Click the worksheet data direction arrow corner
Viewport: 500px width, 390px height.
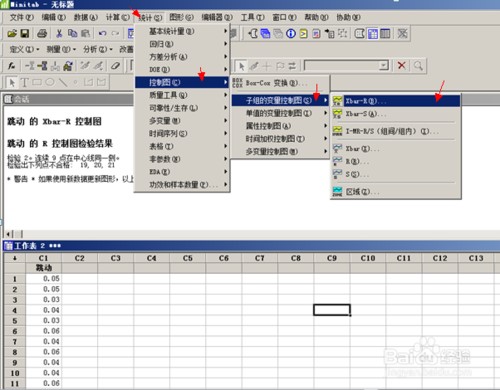coord(15,258)
